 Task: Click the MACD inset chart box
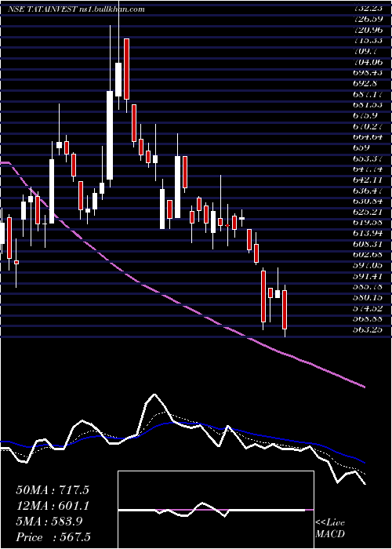(216, 510)
